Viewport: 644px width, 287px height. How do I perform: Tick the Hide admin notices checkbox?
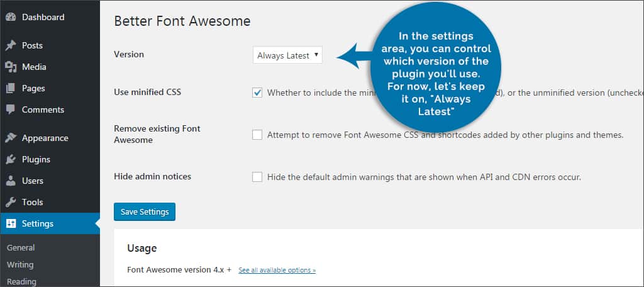(257, 177)
